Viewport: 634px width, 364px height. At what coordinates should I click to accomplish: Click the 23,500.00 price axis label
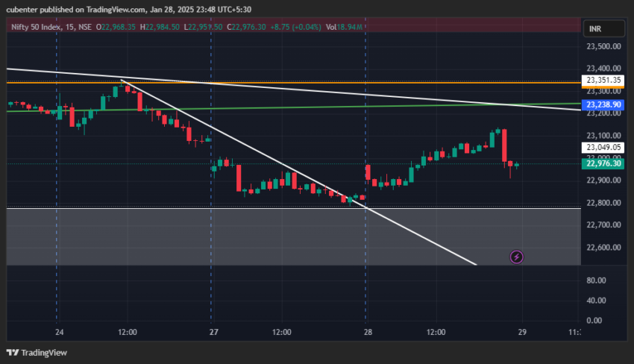click(603, 46)
